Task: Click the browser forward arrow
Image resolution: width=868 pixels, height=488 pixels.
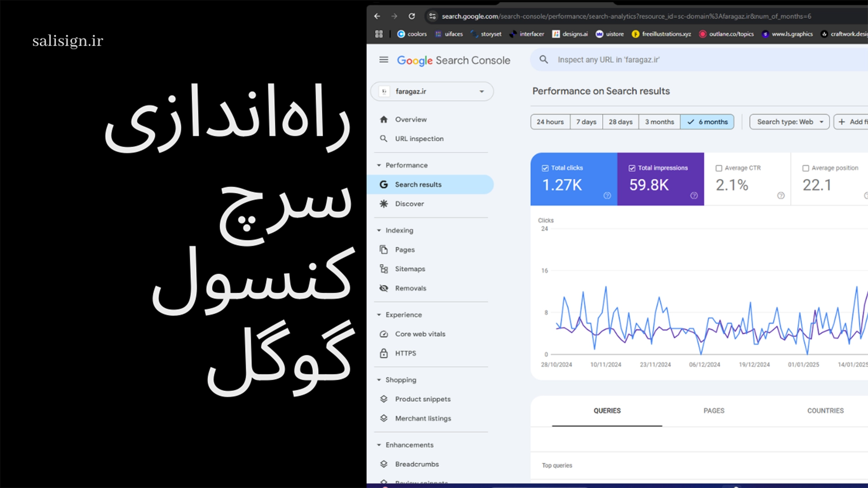Action: [x=394, y=16]
